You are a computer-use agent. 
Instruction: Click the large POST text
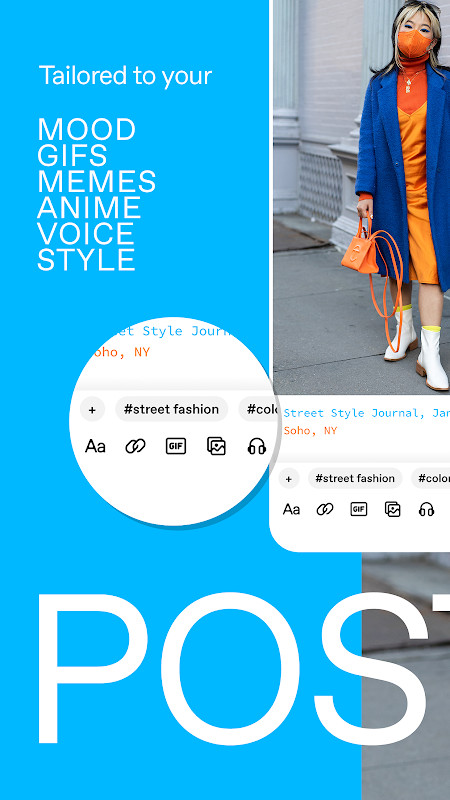(244, 668)
